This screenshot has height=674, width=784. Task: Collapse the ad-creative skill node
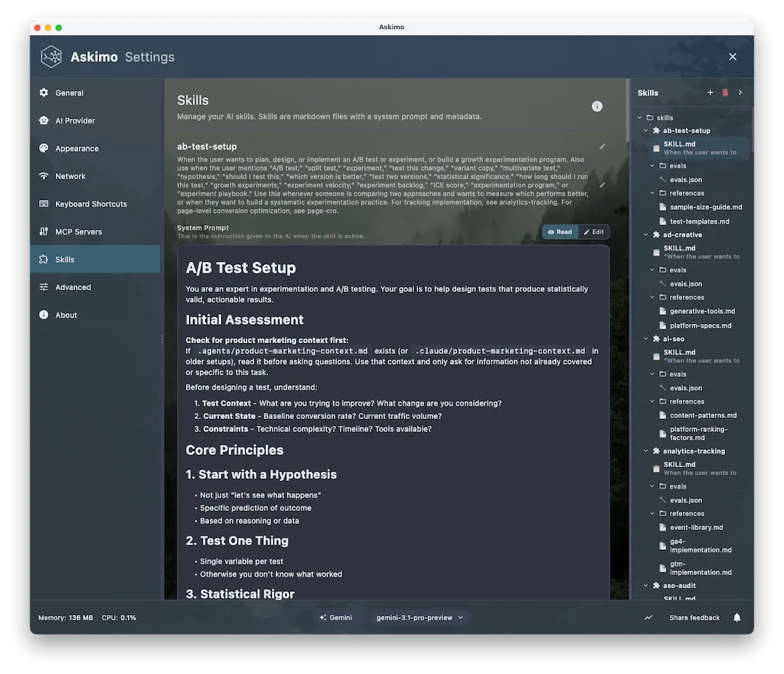(645, 234)
